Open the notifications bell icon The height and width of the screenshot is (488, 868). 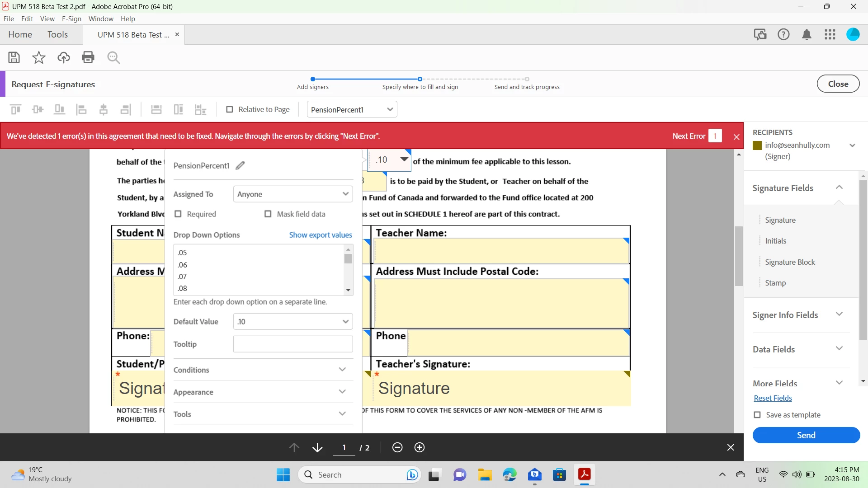(x=807, y=34)
